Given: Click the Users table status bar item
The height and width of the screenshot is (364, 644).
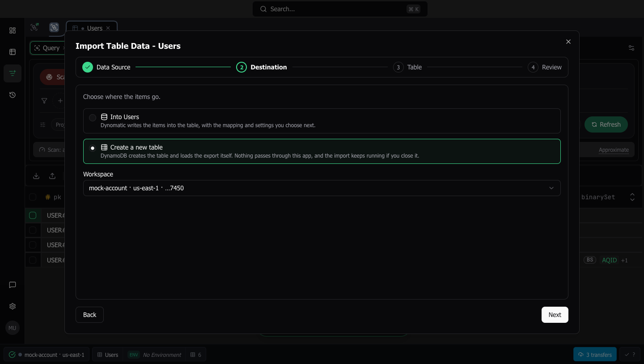Looking at the screenshot, I should point(108,355).
